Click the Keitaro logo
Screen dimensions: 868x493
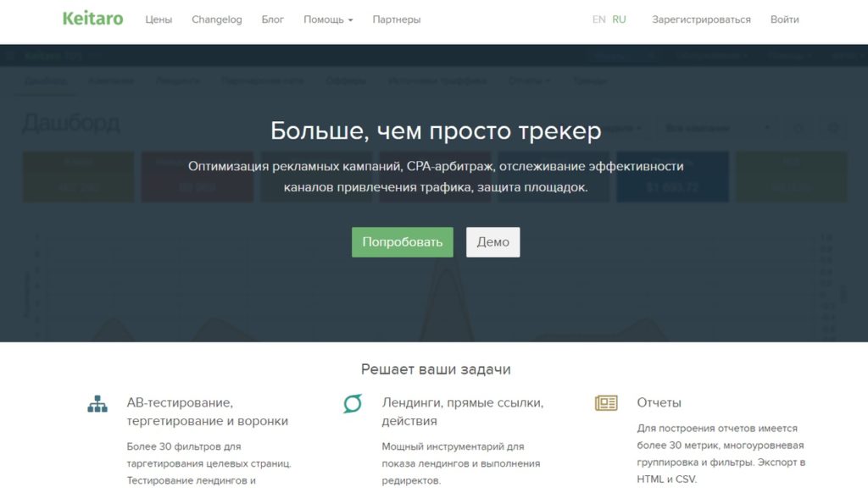(x=92, y=19)
